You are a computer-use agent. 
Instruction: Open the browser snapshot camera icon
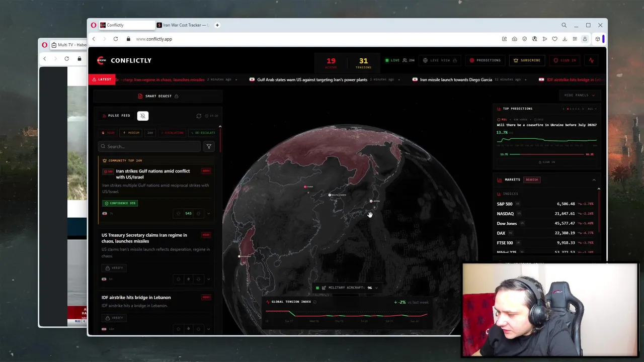pyautogui.click(x=514, y=39)
